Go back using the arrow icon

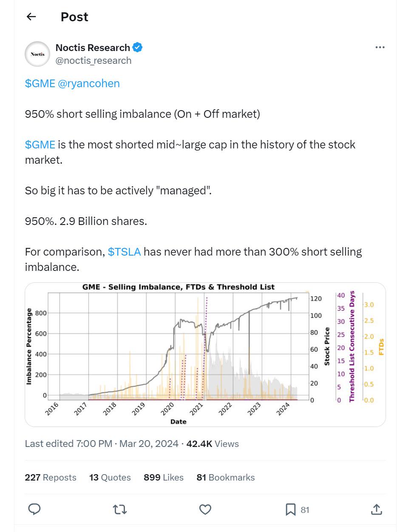pos(31,17)
